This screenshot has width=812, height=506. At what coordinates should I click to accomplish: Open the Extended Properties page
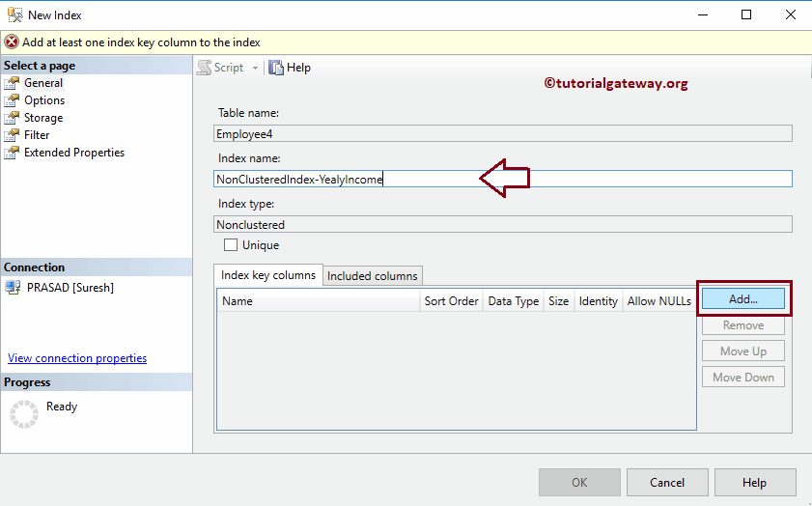tap(74, 153)
